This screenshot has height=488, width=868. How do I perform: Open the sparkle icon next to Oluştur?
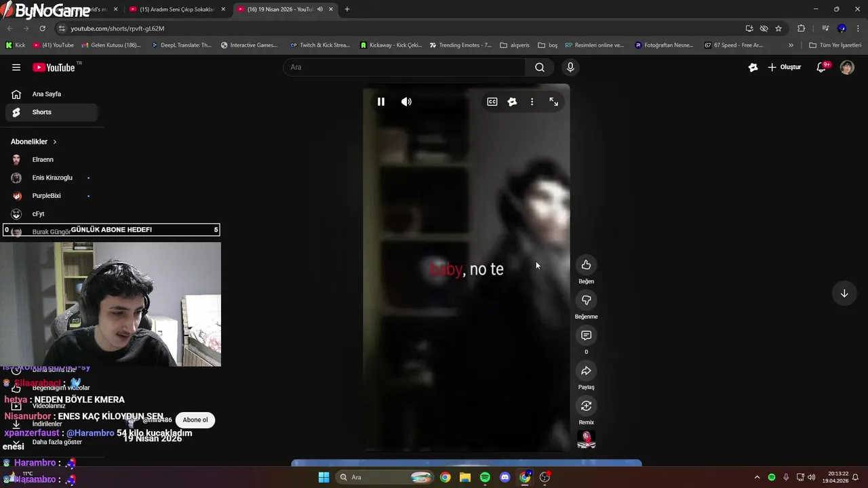[x=753, y=67]
